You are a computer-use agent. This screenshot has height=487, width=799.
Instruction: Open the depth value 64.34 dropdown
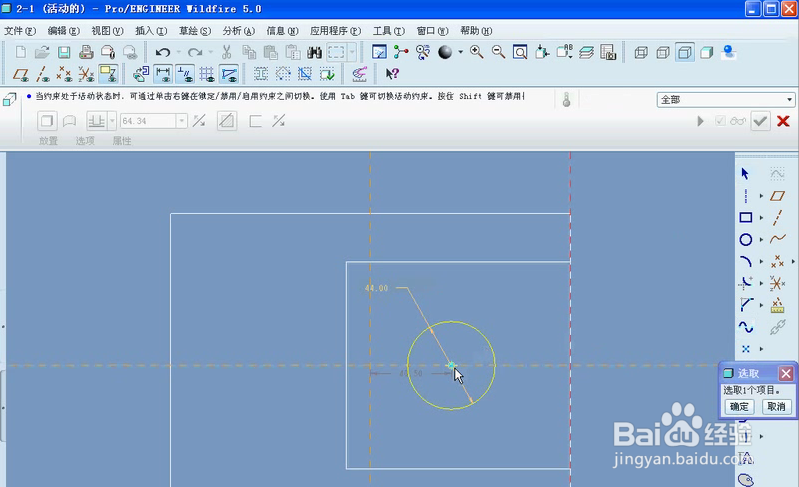click(181, 121)
